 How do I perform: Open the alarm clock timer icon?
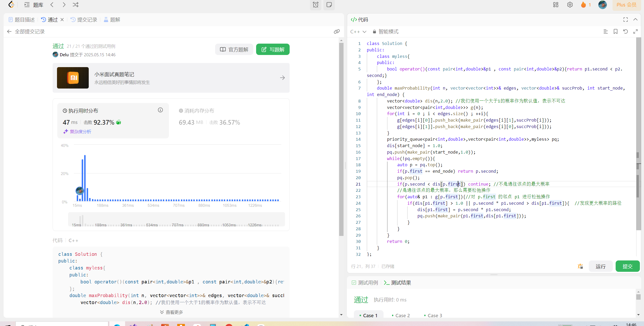315,5
